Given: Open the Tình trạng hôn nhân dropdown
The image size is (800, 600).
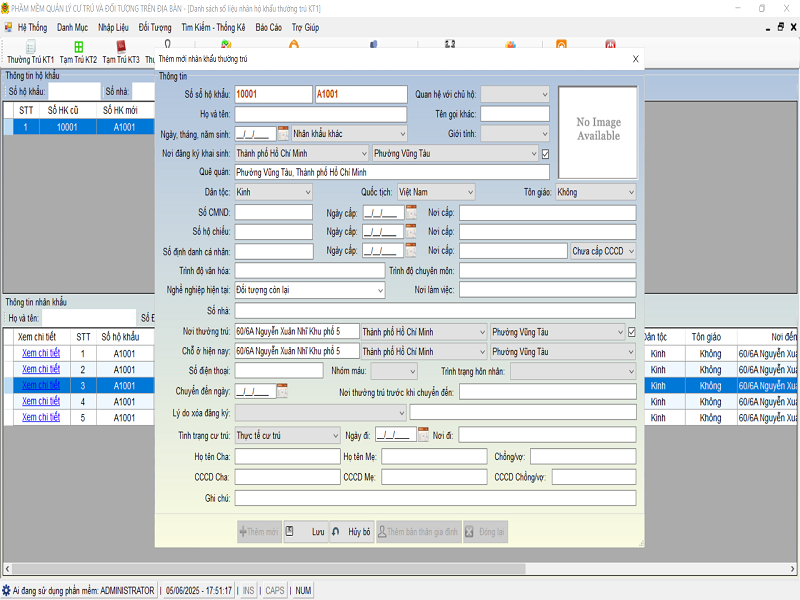Looking at the screenshot, I should 573,371.
